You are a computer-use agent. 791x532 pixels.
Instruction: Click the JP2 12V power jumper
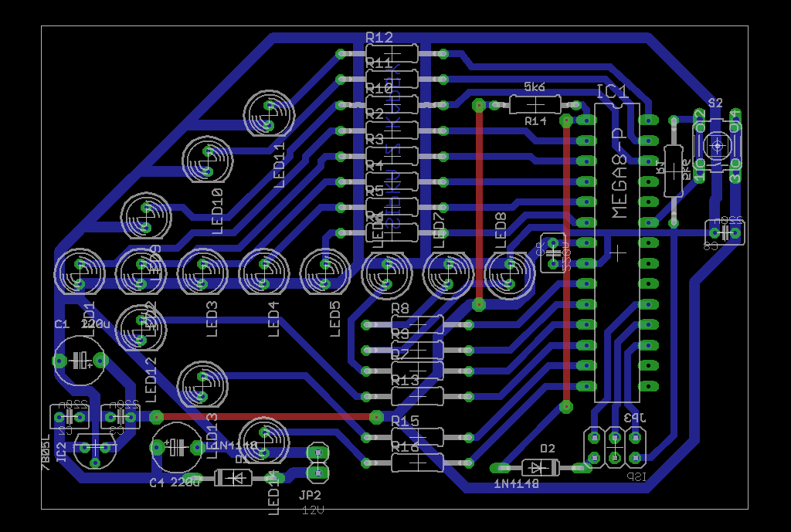pos(317,462)
